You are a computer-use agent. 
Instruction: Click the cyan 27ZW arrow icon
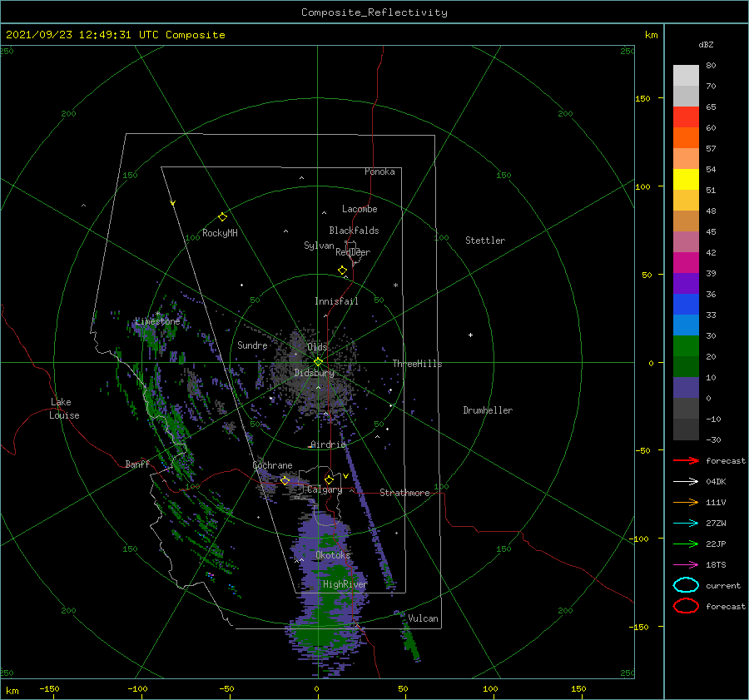pos(686,524)
